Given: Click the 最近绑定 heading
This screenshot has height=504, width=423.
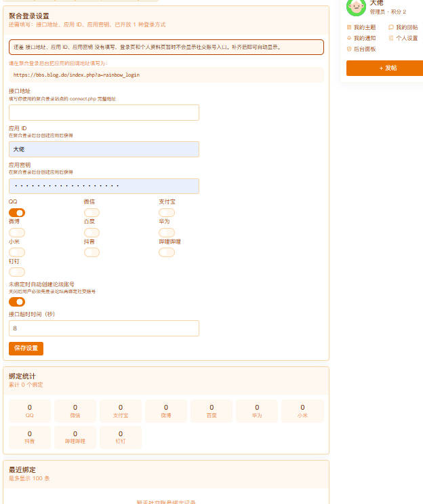Looking at the screenshot, I should [22, 470].
